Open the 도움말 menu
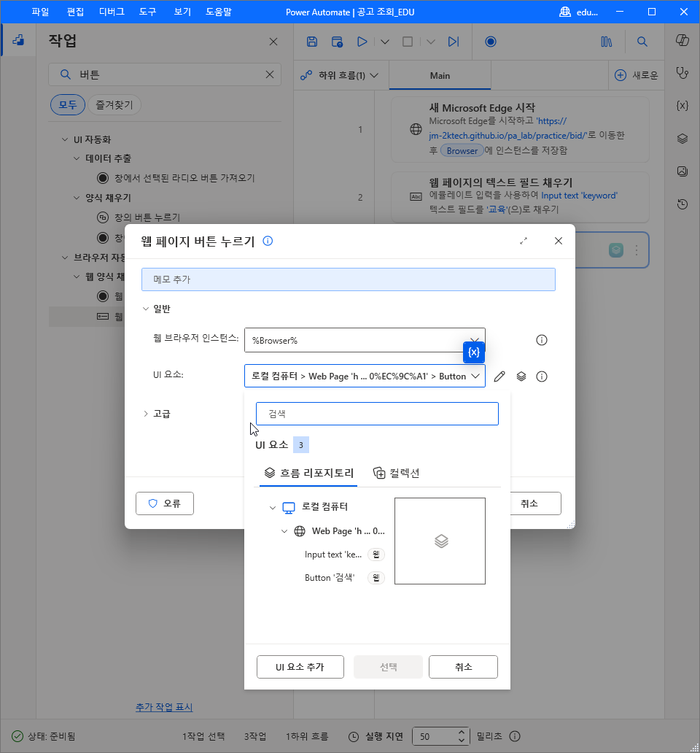Viewport: 700px width, 753px height. (219, 12)
